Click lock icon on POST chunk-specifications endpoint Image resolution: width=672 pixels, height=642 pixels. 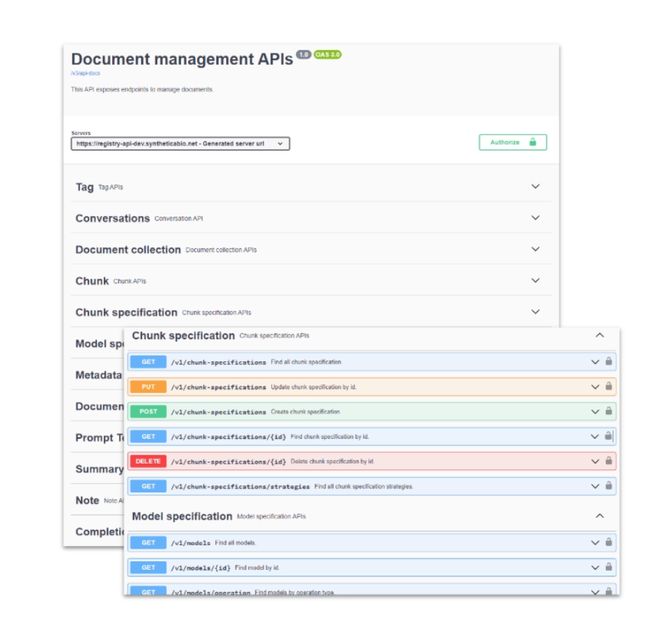[x=609, y=412]
